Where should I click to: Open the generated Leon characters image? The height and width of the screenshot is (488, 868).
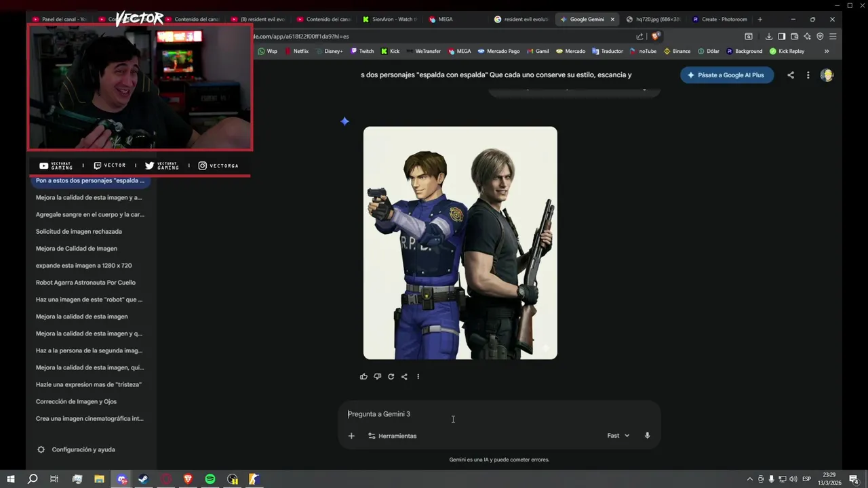[460, 243]
